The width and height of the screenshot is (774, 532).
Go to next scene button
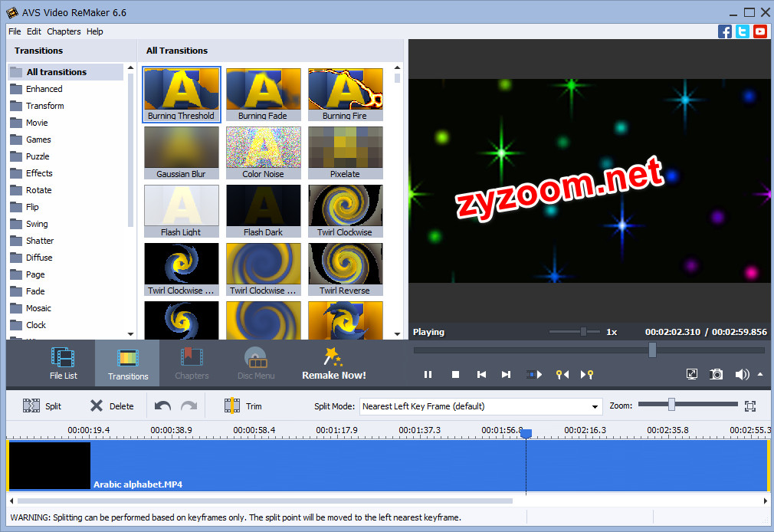[533, 374]
